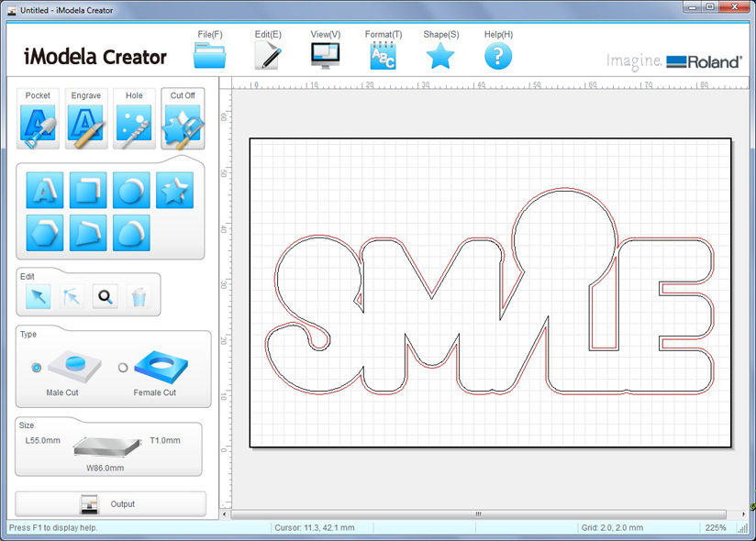Select the Male Cut radio button
Viewport: 756px width, 541px height.
coord(35,368)
